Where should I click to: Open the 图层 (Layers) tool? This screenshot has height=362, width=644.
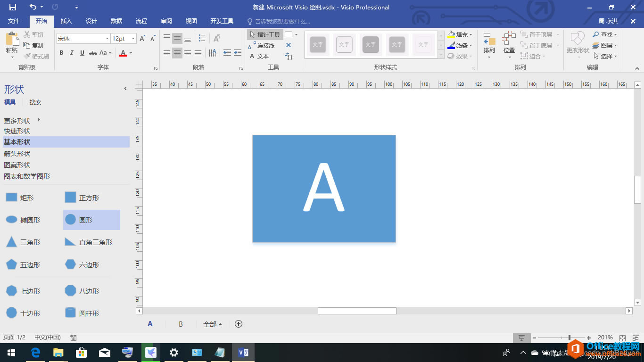pos(606,45)
